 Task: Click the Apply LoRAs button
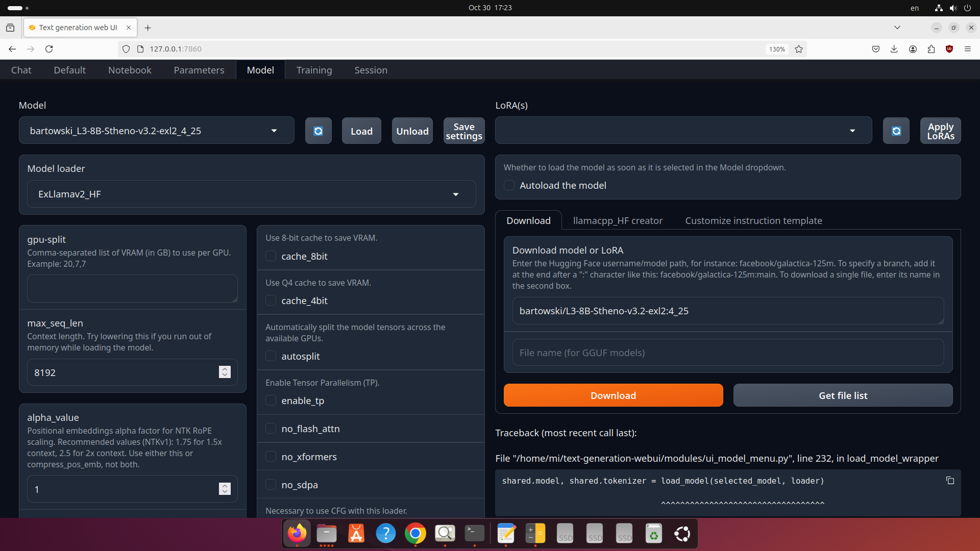941,131
